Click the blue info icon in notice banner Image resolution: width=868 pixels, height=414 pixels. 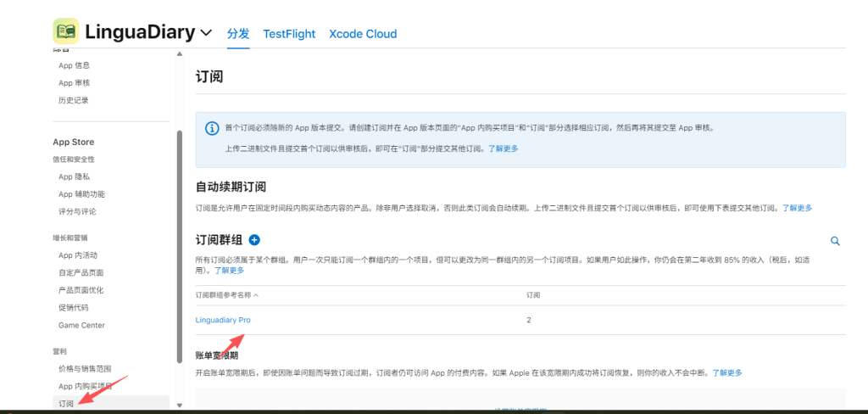(212, 128)
